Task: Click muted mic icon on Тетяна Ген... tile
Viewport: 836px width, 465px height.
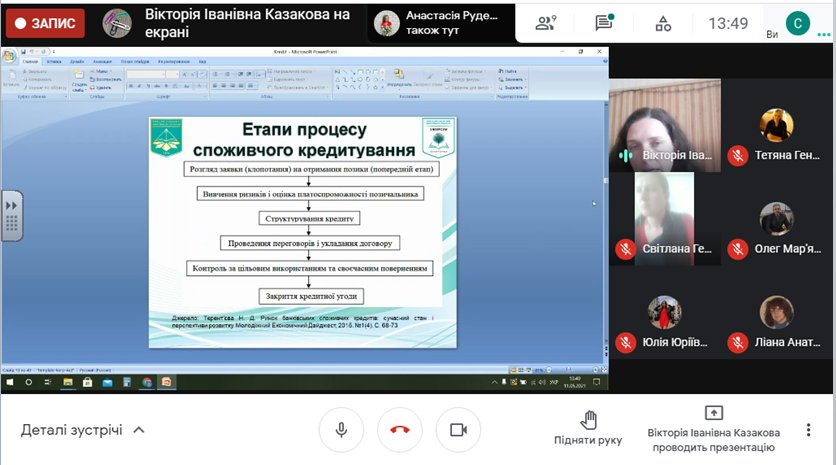Action: (738, 156)
